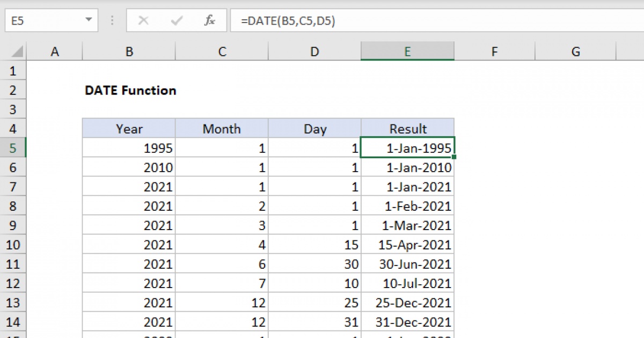The image size is (644, 338).
Task: Click the Result header cell
Action: (407, 129)
